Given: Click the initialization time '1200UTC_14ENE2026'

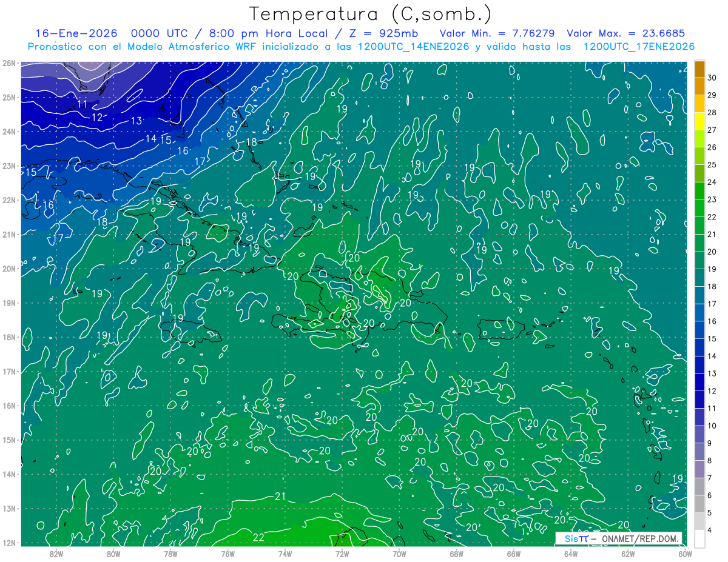Looking at the screenshot, I should 414,47.
